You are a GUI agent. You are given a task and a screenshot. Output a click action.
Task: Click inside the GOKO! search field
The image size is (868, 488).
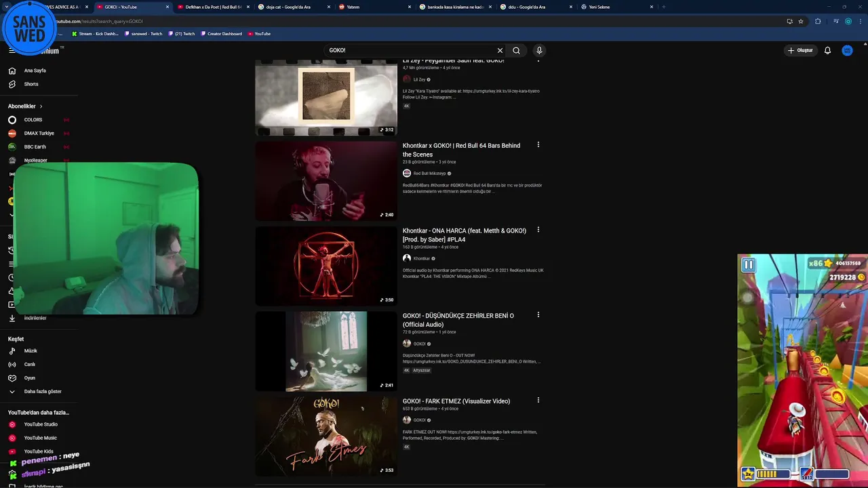point(410,50)
